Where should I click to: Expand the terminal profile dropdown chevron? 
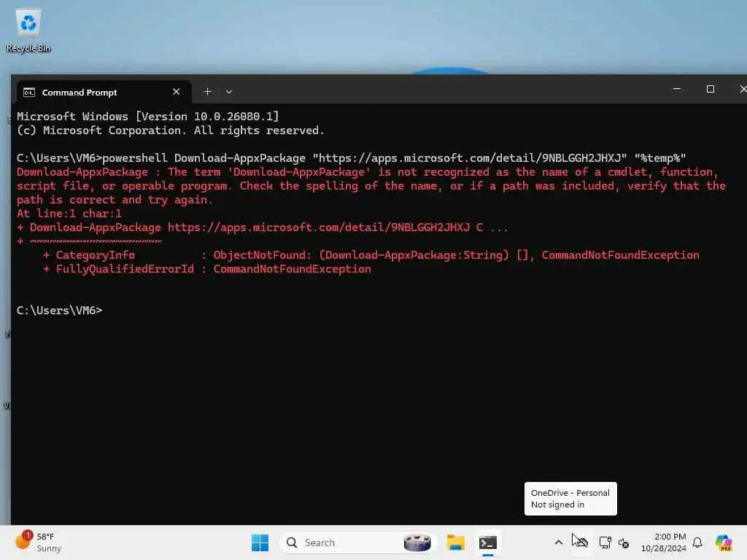click(229, 91)
